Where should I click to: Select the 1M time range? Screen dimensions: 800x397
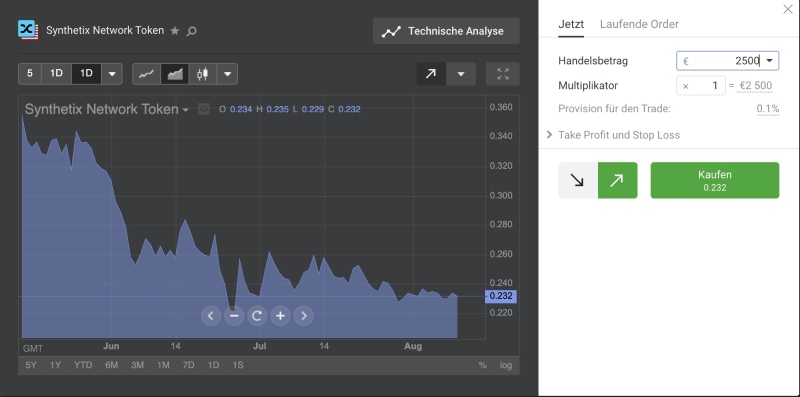[x=163, y=365]
